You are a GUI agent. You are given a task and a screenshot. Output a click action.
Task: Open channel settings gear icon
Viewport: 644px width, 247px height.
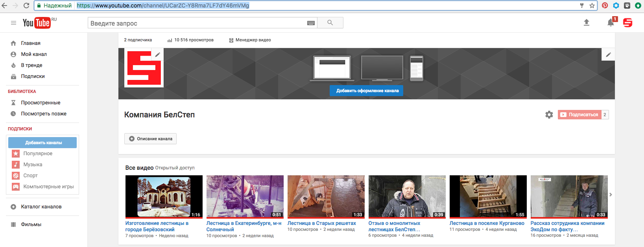[x=549, y=115]
